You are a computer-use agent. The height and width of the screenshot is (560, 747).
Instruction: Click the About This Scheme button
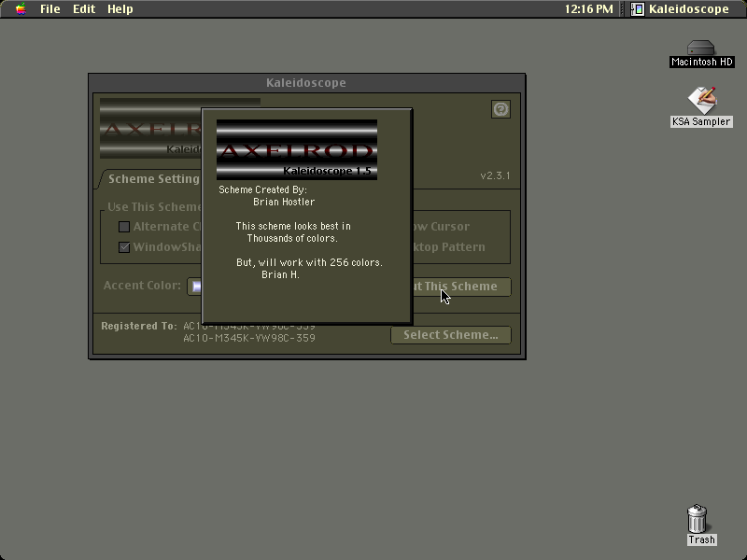coord(461,287)
